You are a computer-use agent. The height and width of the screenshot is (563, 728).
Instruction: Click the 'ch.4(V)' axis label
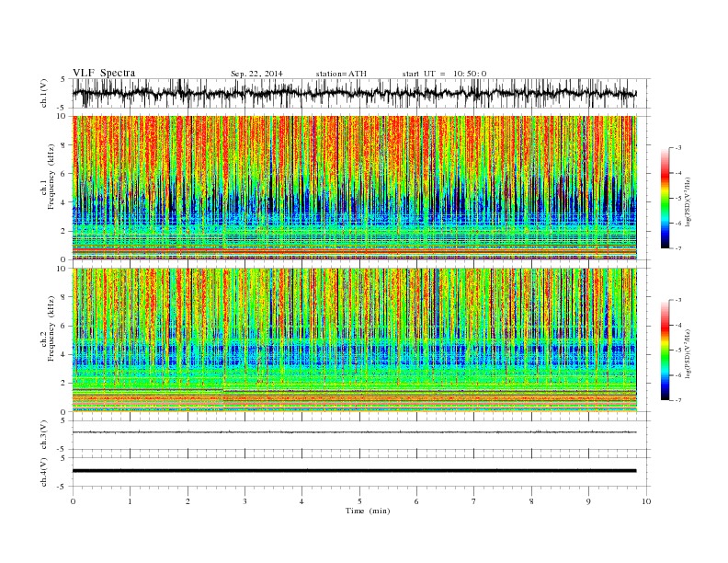pos(44,472)
